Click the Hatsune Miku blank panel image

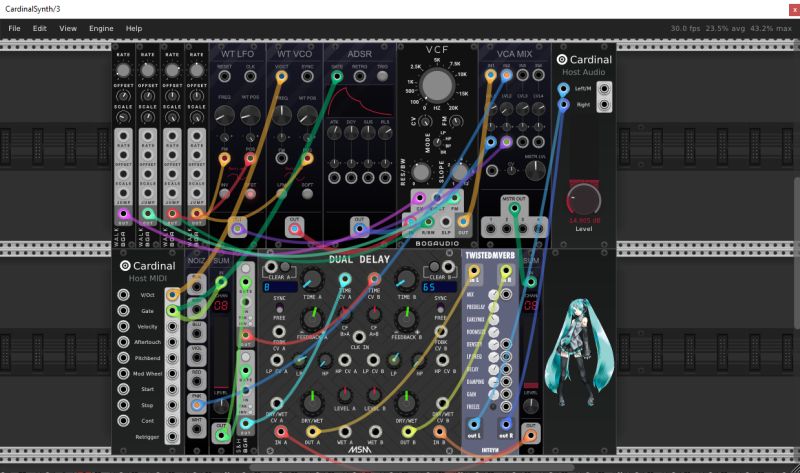[579, 352]
